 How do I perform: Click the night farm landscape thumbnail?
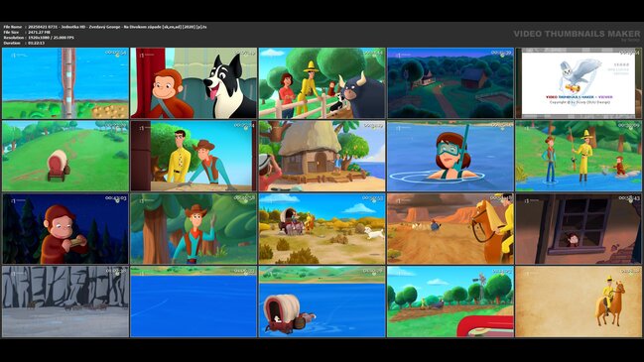(x=451, y=83)
